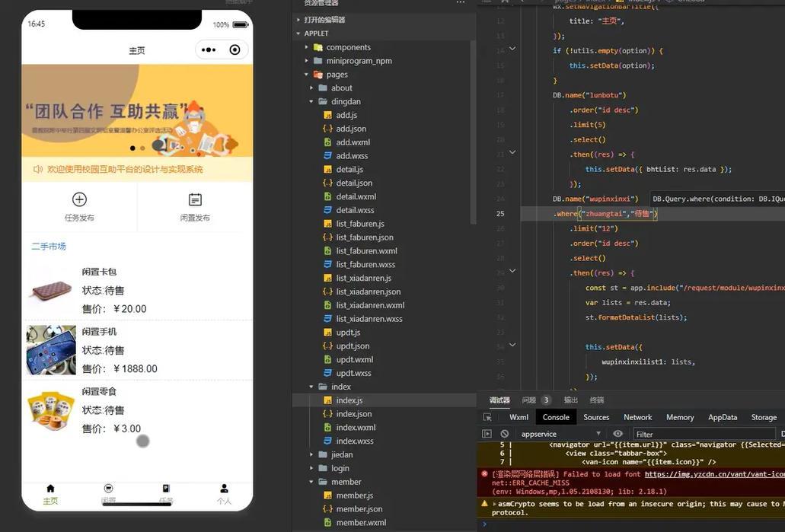Open the 调试器 panel tab
Viewport: 785px width, 532px height.
(499, 400)
